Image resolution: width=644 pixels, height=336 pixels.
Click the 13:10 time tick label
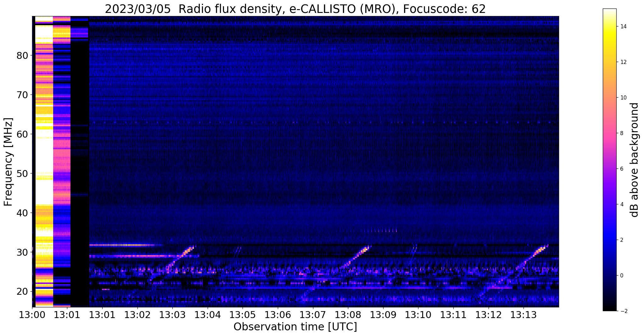[418, 315]
